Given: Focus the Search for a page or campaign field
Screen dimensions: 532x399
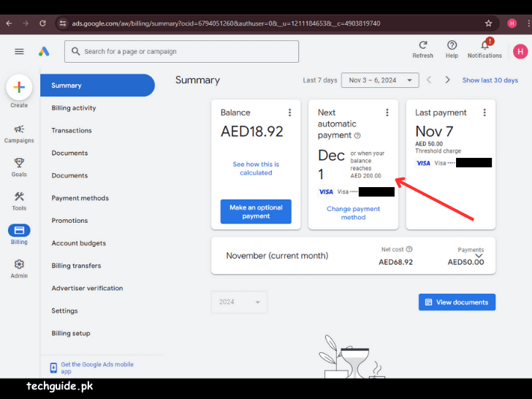Looking at the screenshot, I should tap(181, 52).
